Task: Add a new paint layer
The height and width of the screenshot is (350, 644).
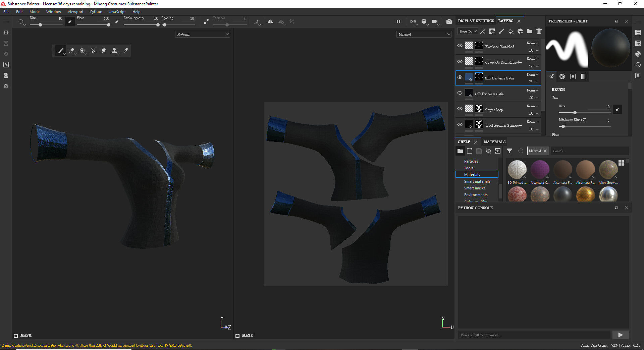Action: 501,31
